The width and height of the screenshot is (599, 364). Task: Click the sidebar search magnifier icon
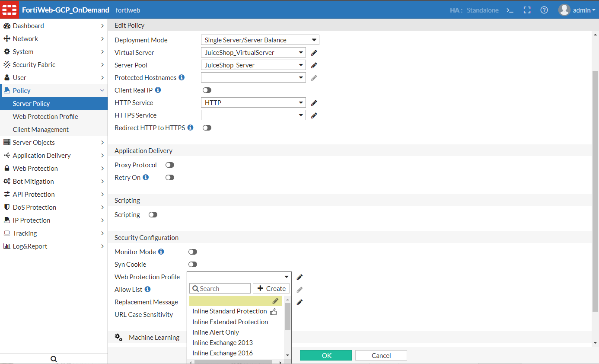click(54, 359)
